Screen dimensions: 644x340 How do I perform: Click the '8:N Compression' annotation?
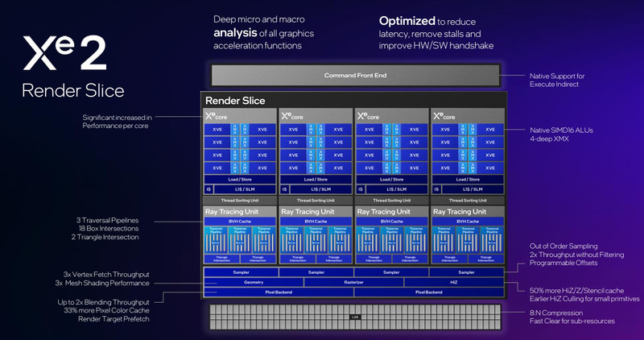[556, 313]
